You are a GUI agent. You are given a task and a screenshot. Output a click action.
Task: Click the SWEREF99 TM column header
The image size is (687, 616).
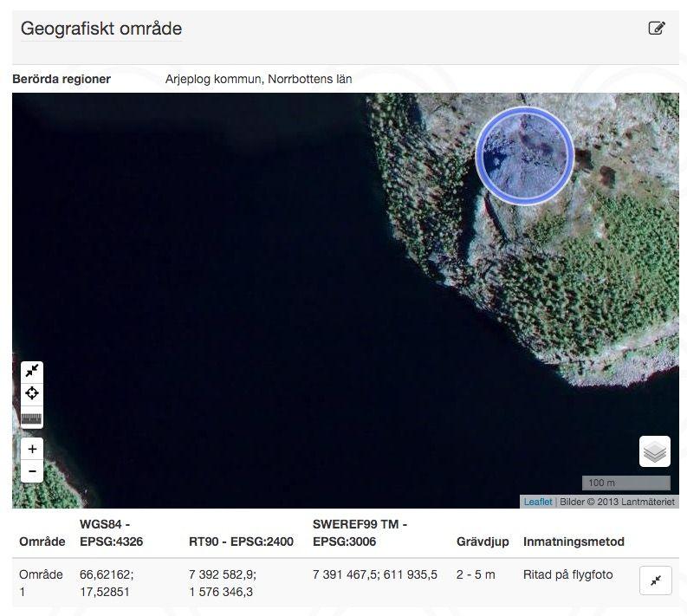pos(360,533)
